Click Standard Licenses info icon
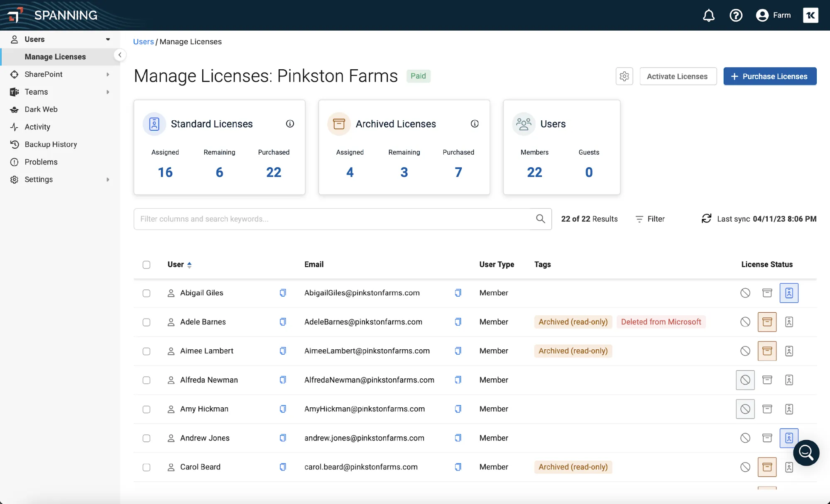830x504 pixels. coord(290,124)
